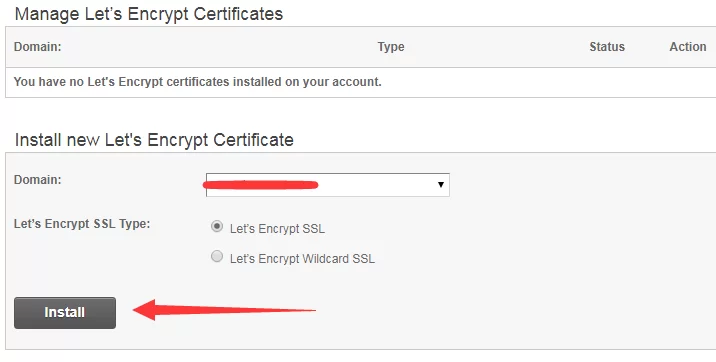Image resolution: width=716 pixels, height=362 pixels.
Task: Choose the Let's Encrypt Wildcard SSL option
Action: (x=217, y=257)
